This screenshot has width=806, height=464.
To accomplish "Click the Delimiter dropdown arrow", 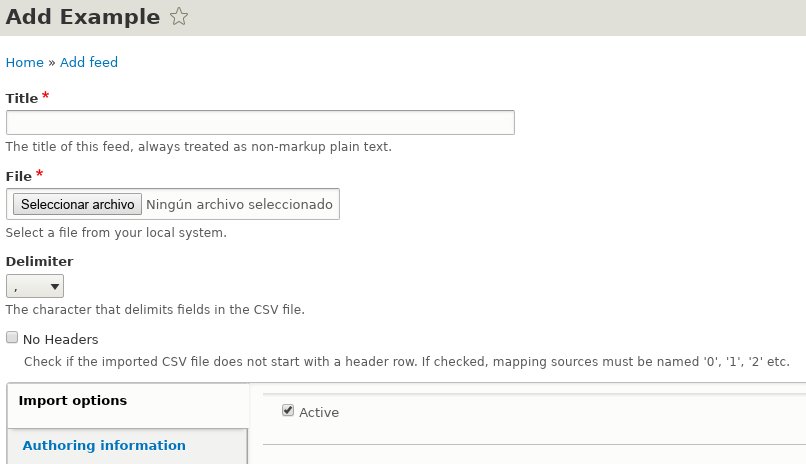I will tap(54, 287).
